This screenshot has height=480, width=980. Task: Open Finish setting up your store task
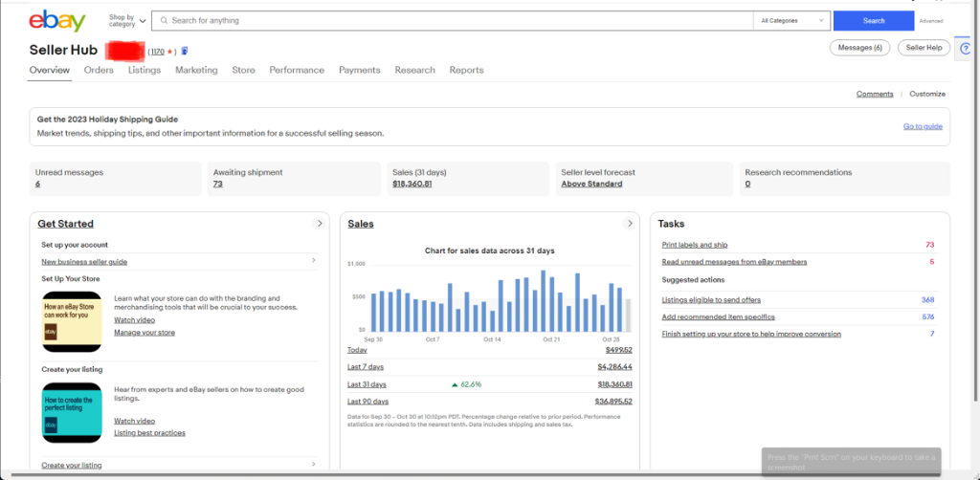click(x=751, y=334)
